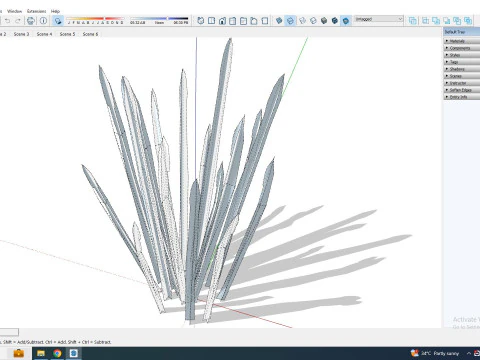Click the Default Tray title bar
Viewport: 480px width, 360px height.
point(462,32)
